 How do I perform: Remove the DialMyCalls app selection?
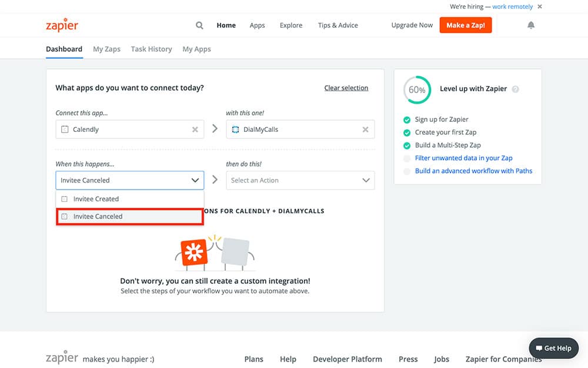[365, 130]
